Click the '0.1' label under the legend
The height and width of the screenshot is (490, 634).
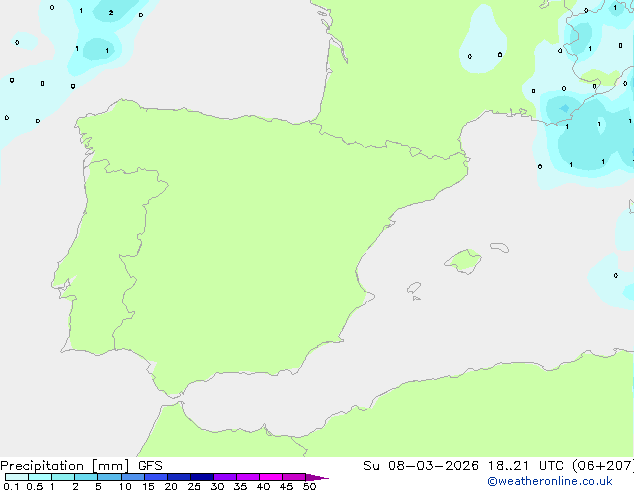point(11,486)
